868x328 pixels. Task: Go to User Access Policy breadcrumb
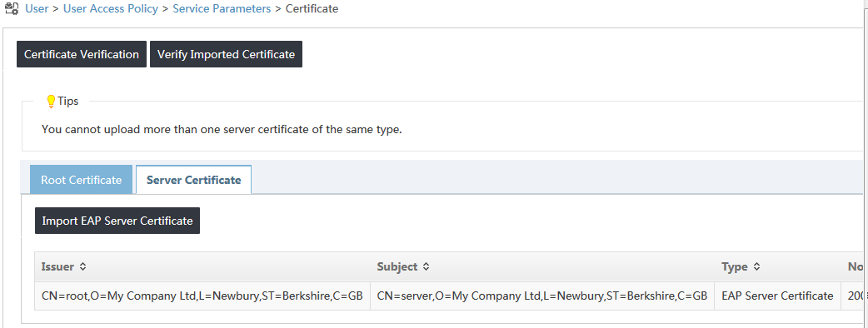(111, 9)
